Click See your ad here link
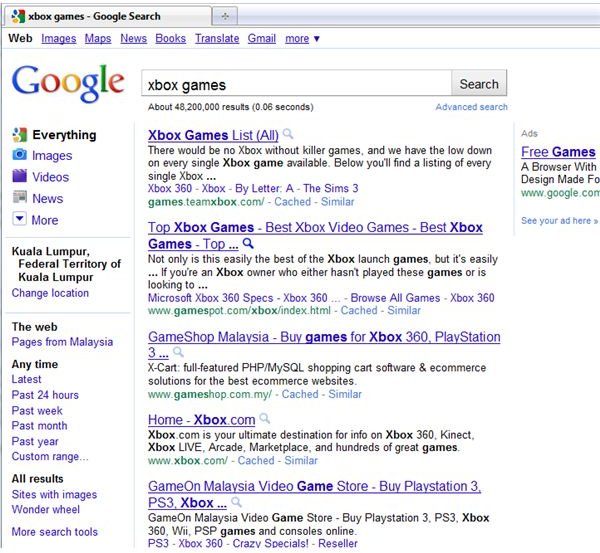This screenshot has width=600, height=553. (x=559, y=221)
